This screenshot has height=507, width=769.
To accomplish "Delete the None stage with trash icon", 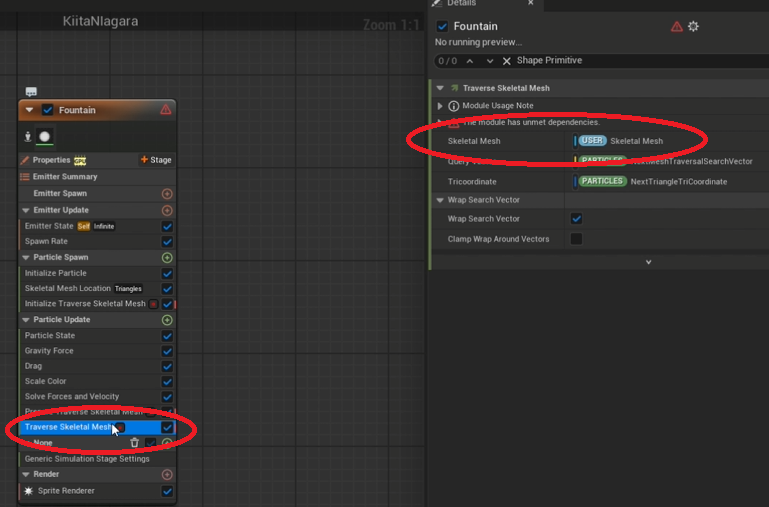I will click(134, 443).
